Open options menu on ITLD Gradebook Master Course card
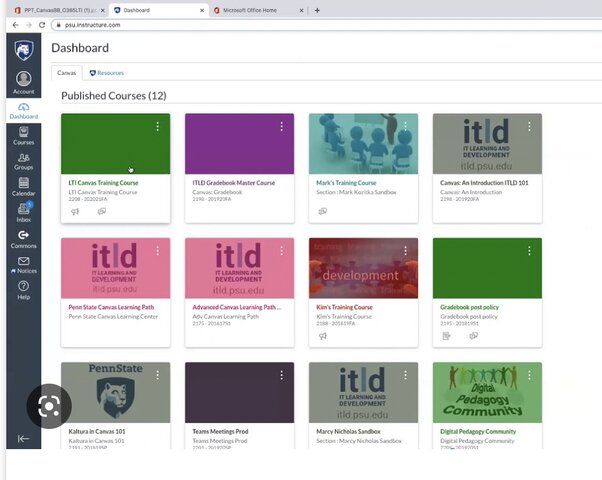This screenshot has height=480, width=602. (x=281, y=127)
